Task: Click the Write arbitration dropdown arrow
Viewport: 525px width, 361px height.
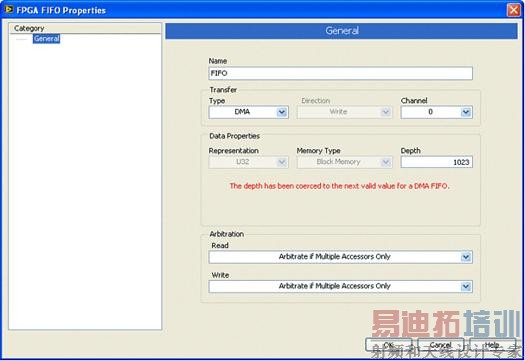Action: coord(466,286)
